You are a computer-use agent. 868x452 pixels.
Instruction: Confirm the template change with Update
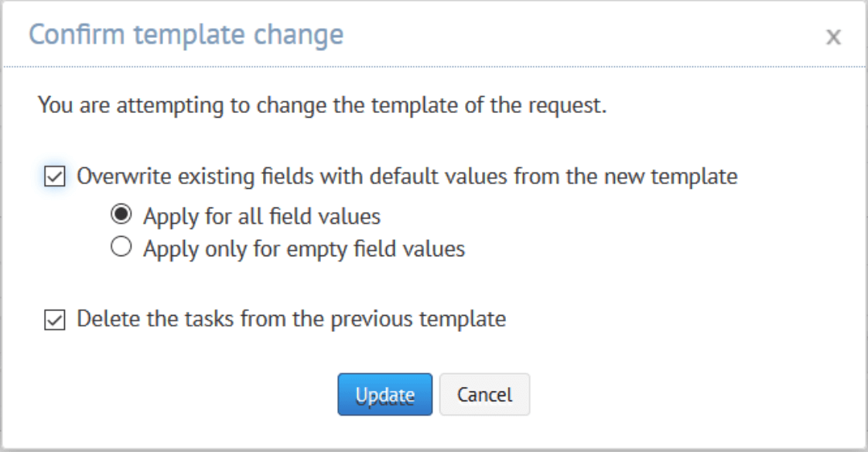384,394
